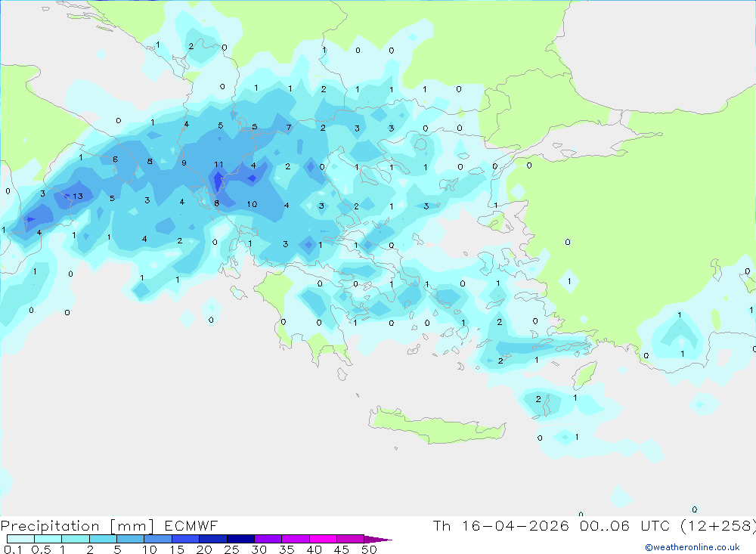Click the 'Precipitation [mm] ECMWF' chart title
The height and width of the screenshot is (554, 756).
110,525
